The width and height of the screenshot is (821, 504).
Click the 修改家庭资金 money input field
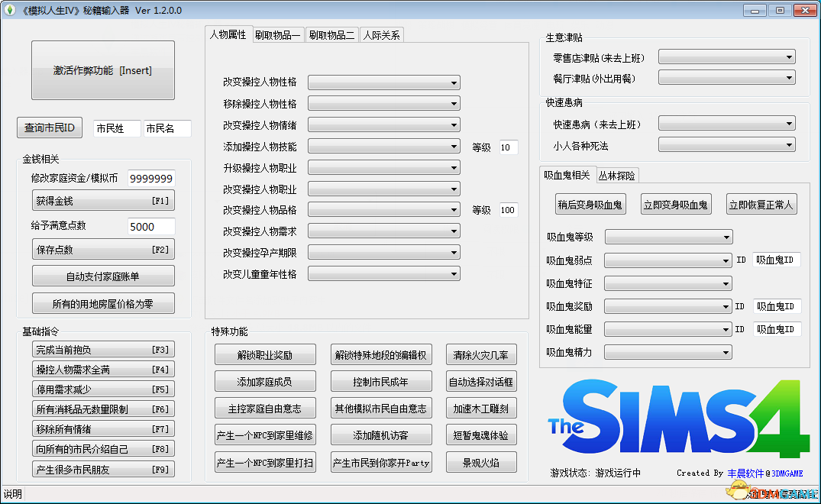(x=151, y=178)
